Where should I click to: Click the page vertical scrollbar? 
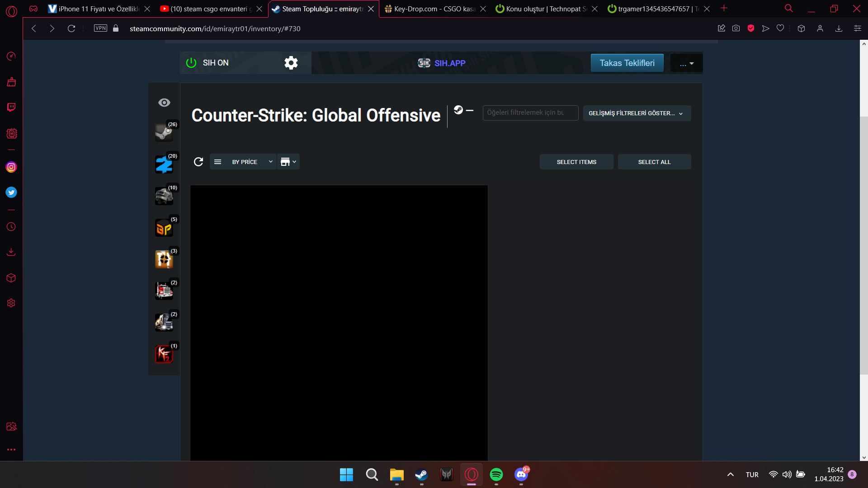(863, 244)
